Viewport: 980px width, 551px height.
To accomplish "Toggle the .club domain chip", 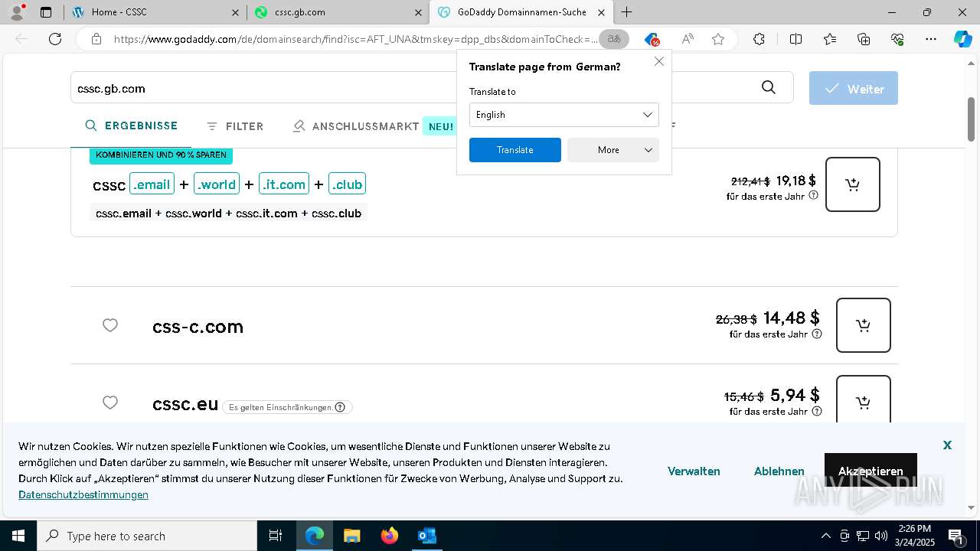I will pyautogui.click(x=347, y=184).
